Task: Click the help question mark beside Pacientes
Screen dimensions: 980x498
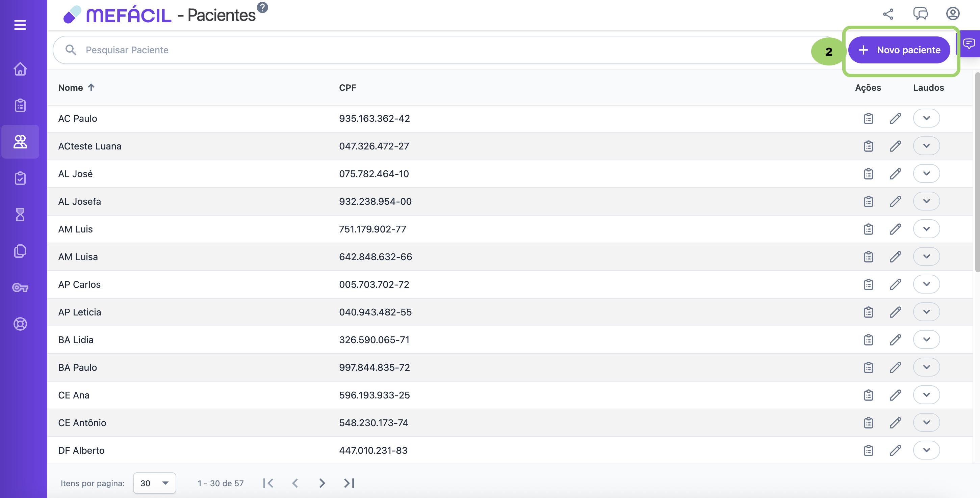Action: tap(262, 7)
